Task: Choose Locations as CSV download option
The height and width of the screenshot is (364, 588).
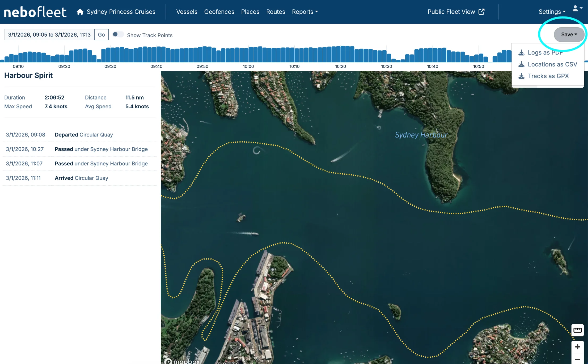Action: click(552, 64)
